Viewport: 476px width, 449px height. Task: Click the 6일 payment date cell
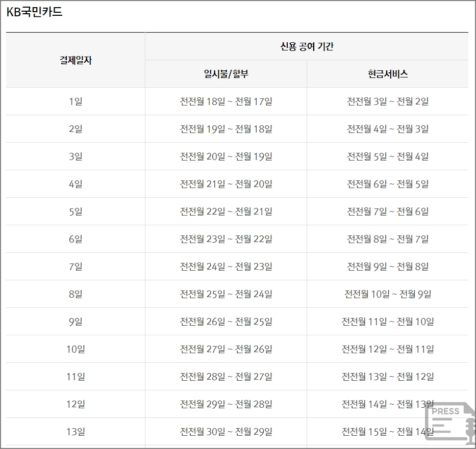pyautogui.click(x=76, y=239)
